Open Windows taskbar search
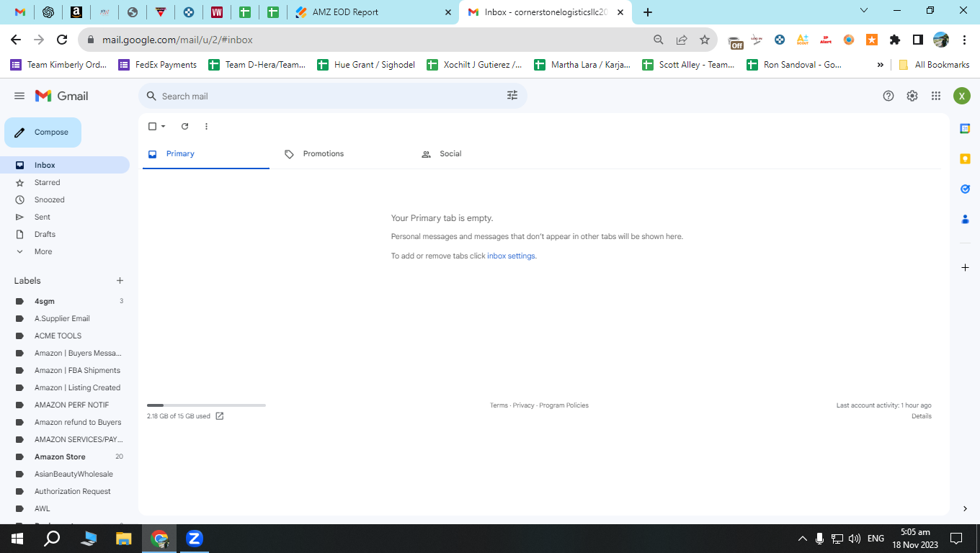Screen dimensions: 980x553 tap(52, 539)
